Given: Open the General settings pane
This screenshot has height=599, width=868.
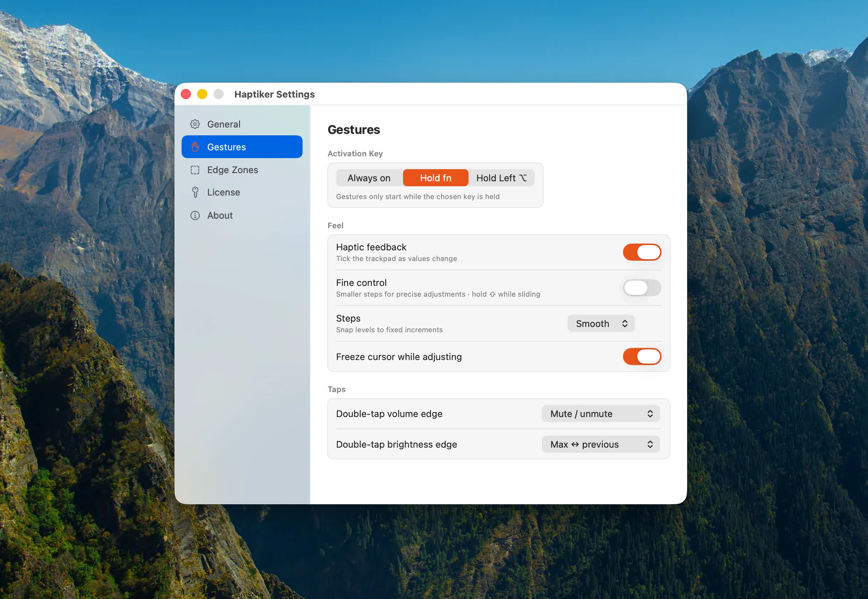Looking at the screenshot, I should [242, 124].
